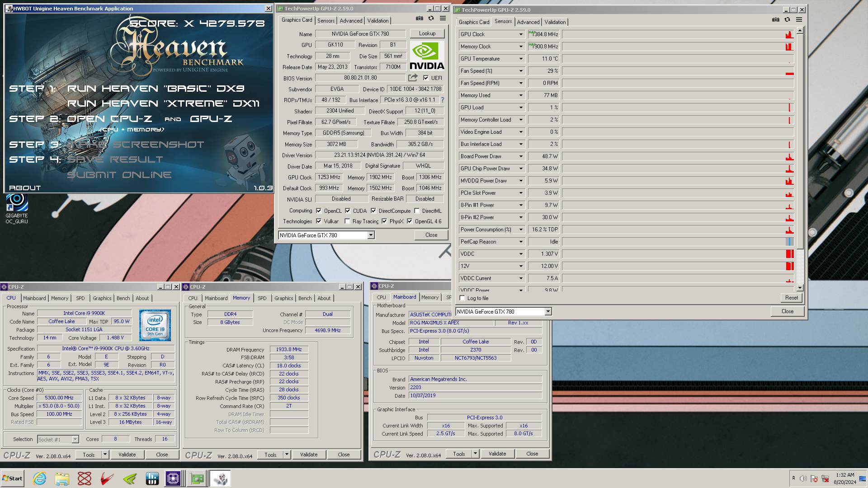Open Action Center flag tray icon
The image size is (868, 488).
[814, 479]
